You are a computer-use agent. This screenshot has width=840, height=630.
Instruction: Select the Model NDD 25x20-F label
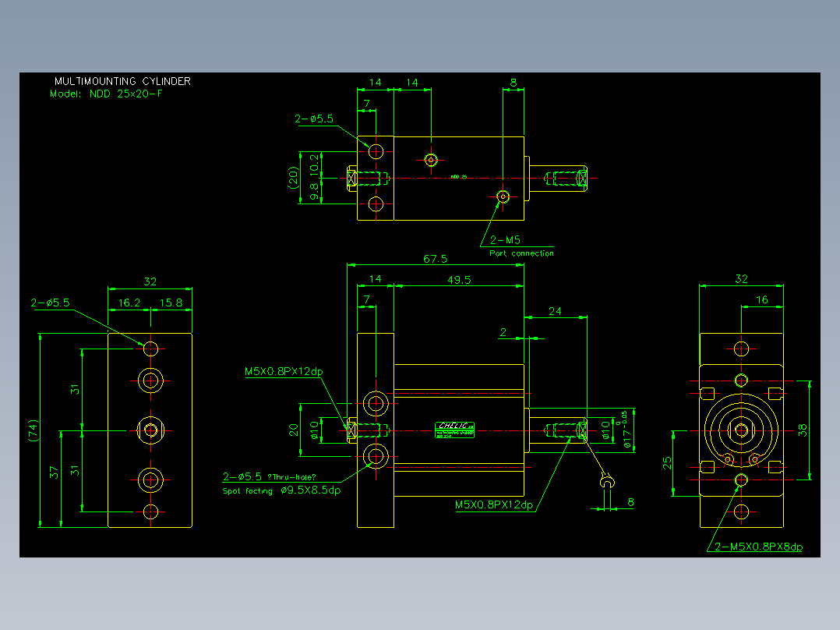[x=106, y=94]
